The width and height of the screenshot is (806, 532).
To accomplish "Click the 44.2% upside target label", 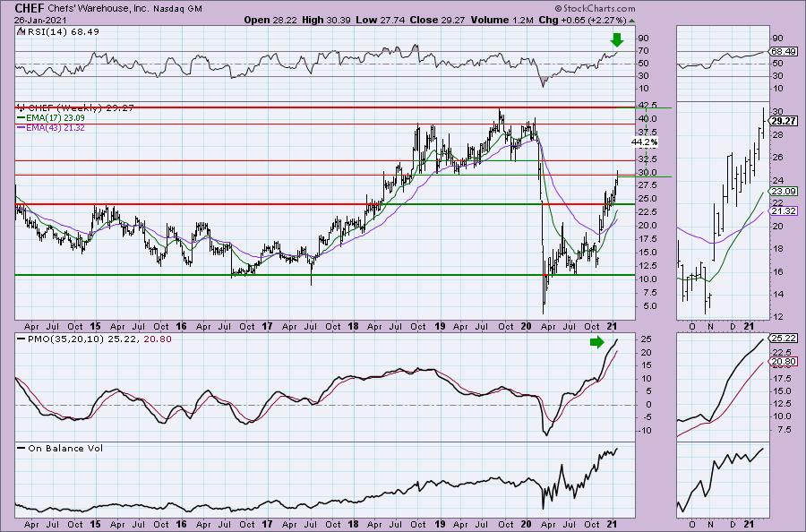I will (644, 142).
